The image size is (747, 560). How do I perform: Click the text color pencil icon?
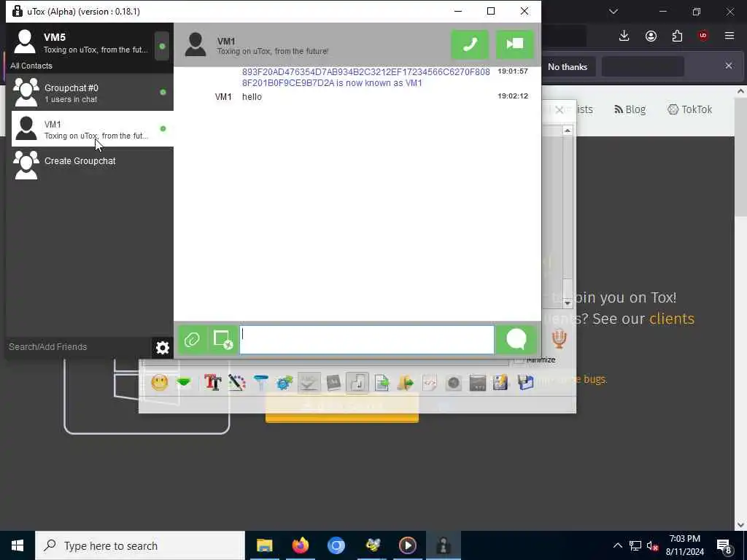pyautogui.click(x=237, y=382)
